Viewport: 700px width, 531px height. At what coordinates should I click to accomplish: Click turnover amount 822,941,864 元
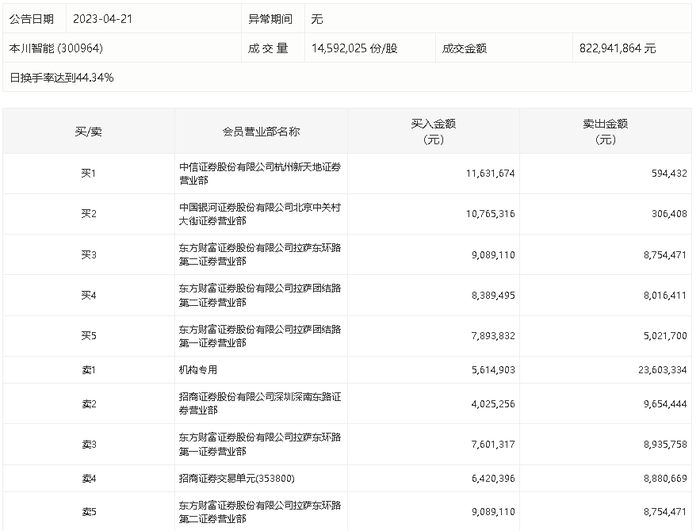(x=617, y=48)
